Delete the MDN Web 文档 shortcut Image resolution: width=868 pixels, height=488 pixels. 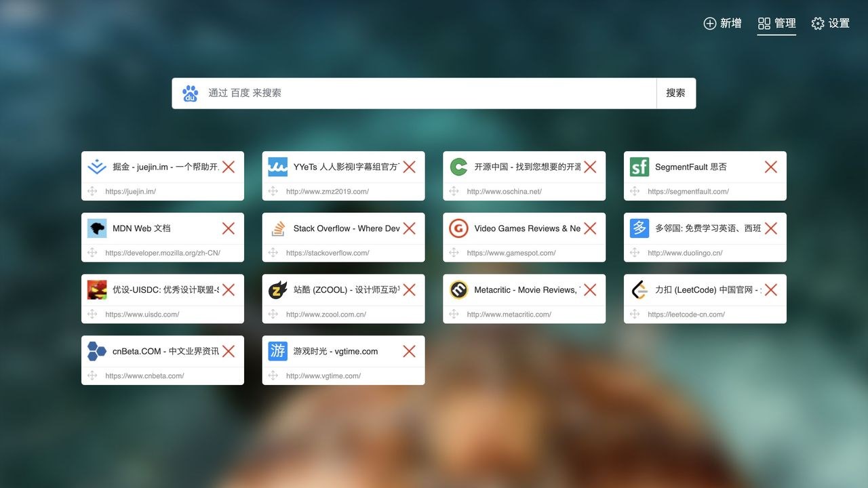229,228
